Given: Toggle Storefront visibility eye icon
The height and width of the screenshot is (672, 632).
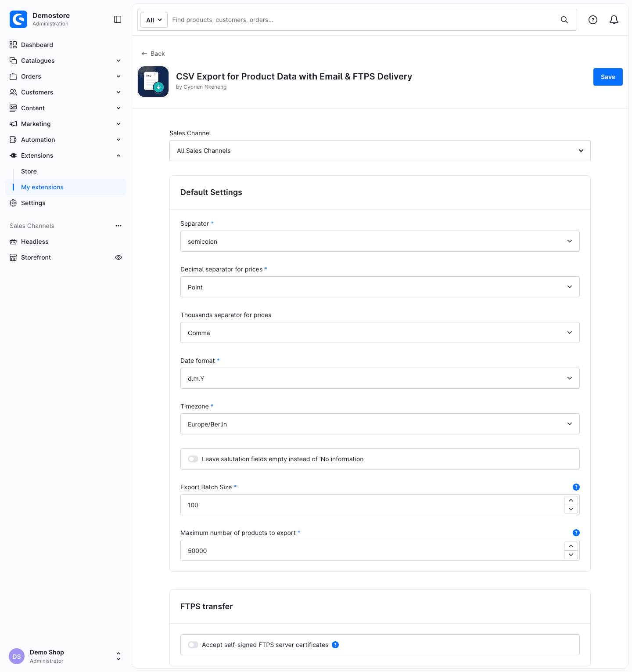Looking at the screenshot, I should tap(118, 257).
